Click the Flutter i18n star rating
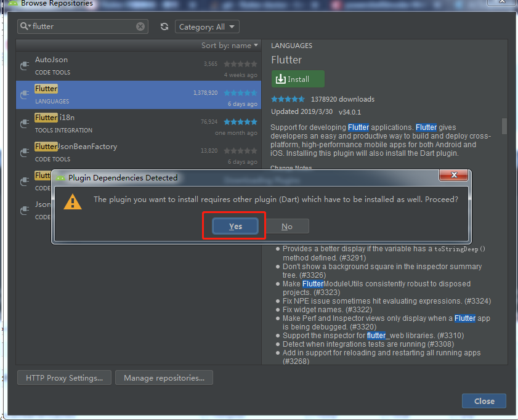This screenshot has height=420, width=518. 240,122
